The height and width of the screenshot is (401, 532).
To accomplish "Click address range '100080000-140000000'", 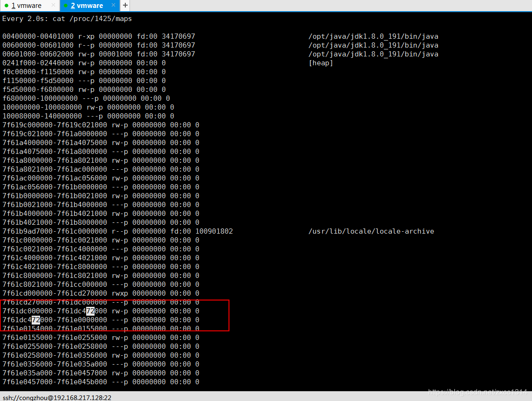I will point(42,116).
